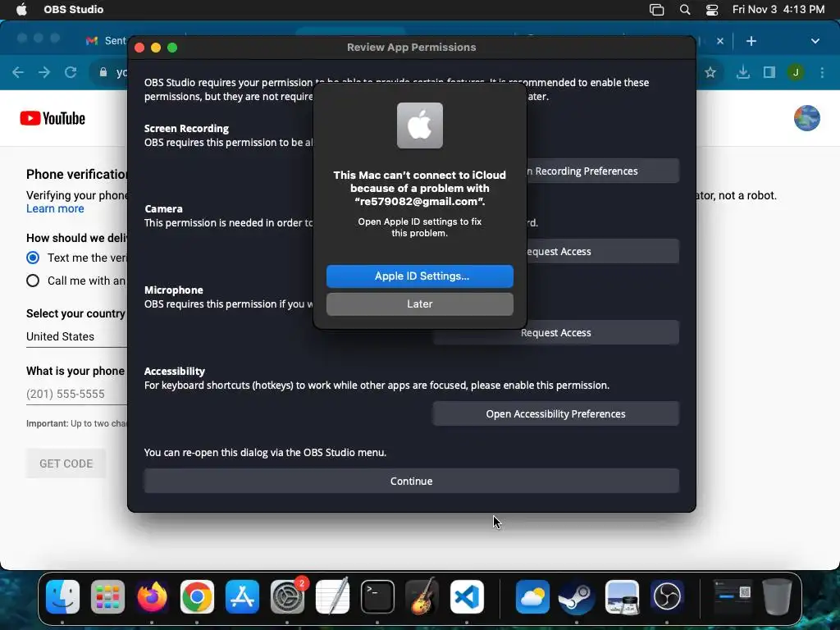Open Screen Recording Preferences button
840x630 pixels.
(x=603, y=171)
